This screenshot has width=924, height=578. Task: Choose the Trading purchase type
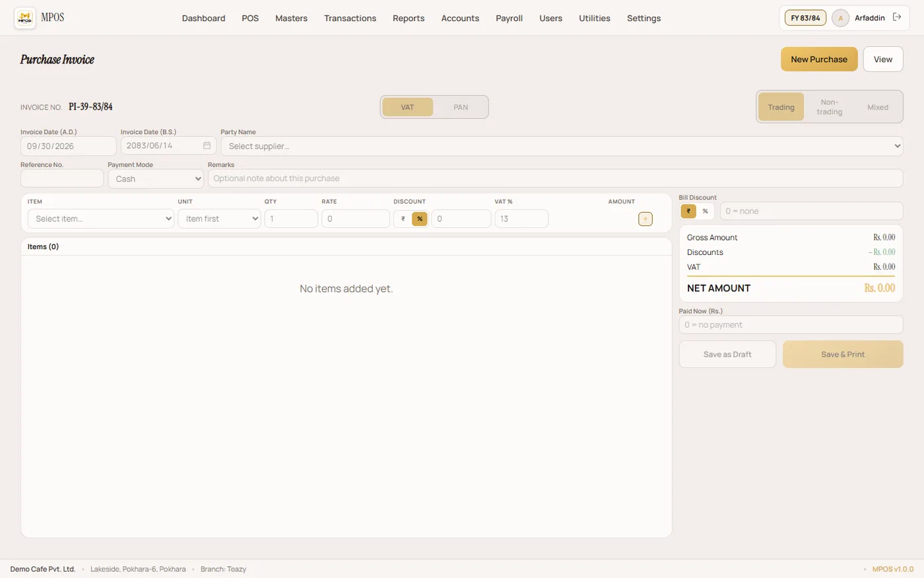click(x=781, y=107)
